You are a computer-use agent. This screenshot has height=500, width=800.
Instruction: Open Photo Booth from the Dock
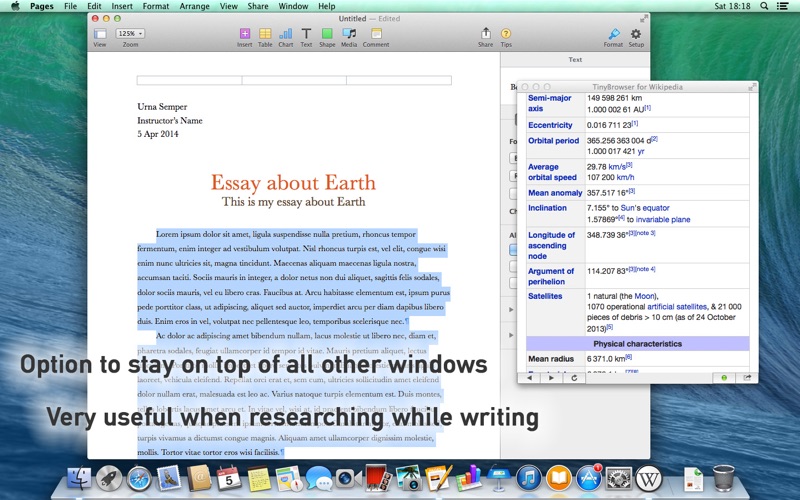coord(379,479)
